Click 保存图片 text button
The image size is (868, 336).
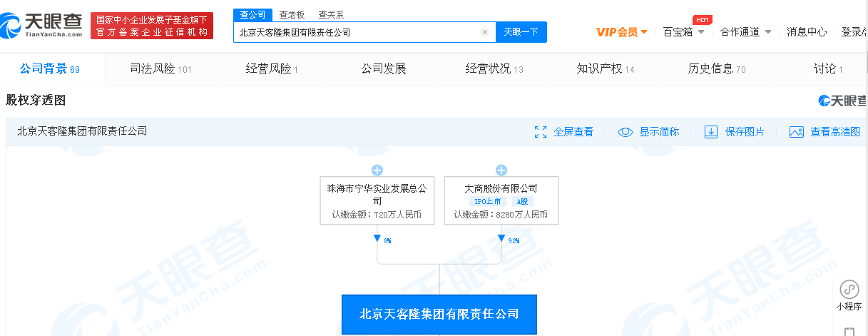coord(745,132)
